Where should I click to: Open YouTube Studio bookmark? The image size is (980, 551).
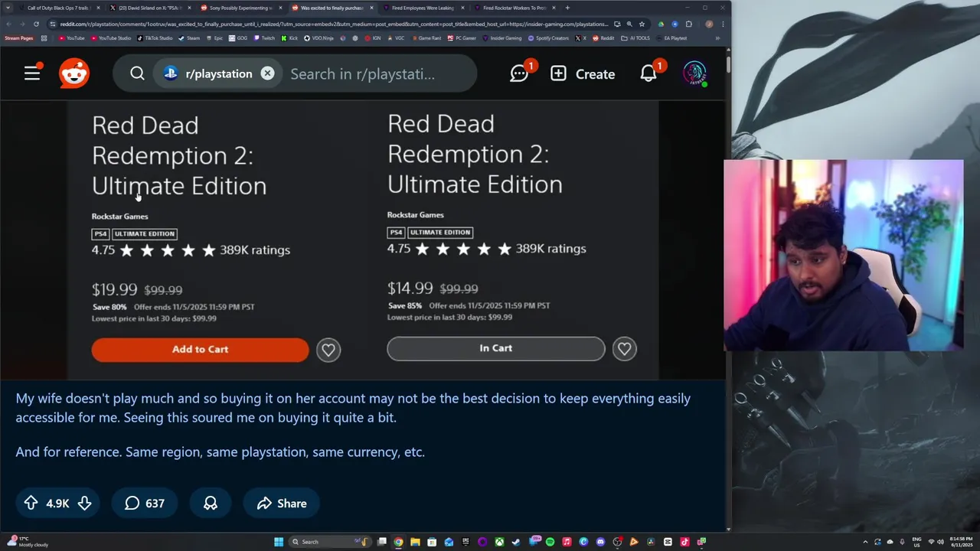point(109,38)
